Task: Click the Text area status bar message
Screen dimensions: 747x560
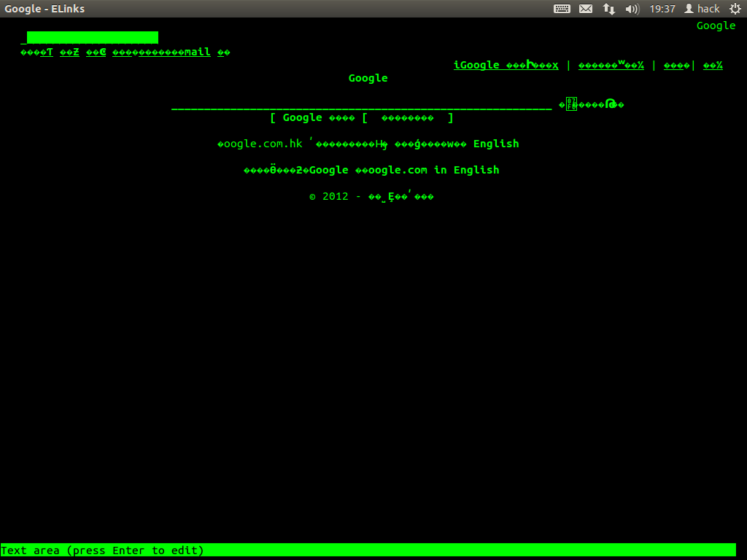Action: 102,551
